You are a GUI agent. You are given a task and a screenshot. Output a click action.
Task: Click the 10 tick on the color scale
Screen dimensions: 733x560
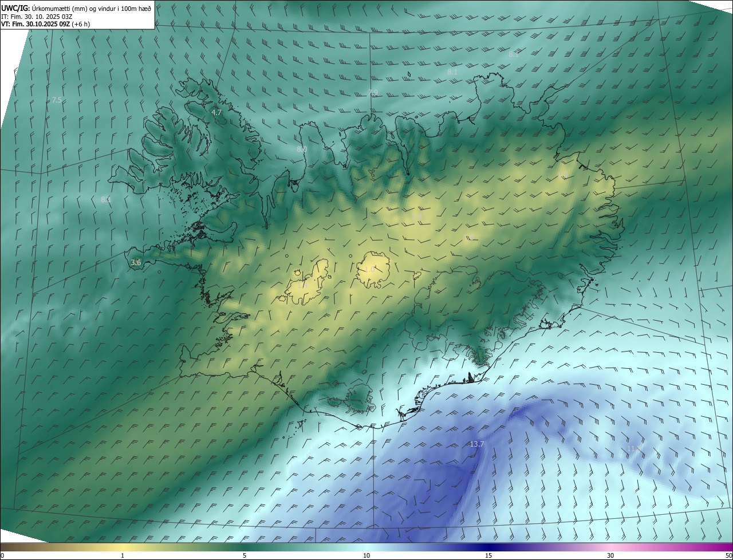pyautogui.click(x=366, y=555)
